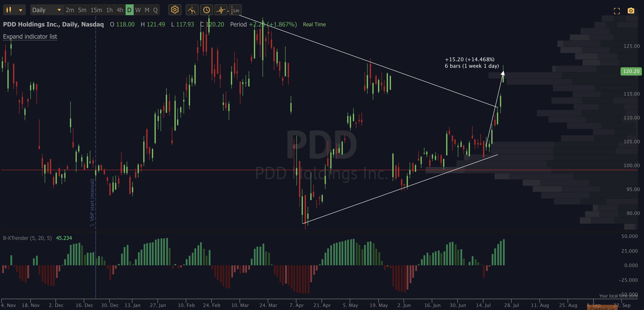Switch to the 2m timeframe
This screenshot has height=310, width=644.
tap(70, 10)
